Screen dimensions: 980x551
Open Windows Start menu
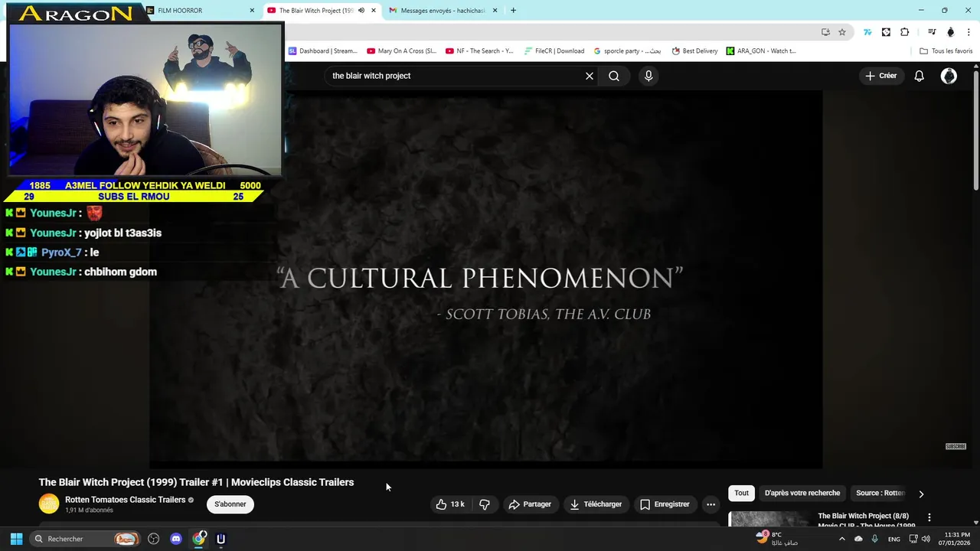point(16,539)
